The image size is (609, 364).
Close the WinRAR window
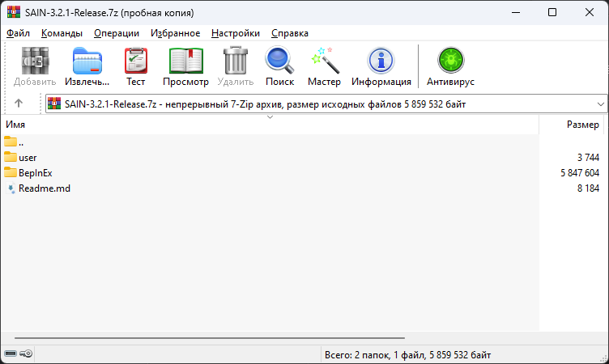(x=590, y=12)
